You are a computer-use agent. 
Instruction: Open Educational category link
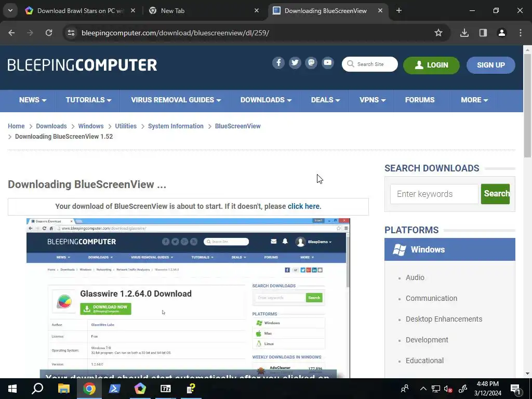click(424, 361)
